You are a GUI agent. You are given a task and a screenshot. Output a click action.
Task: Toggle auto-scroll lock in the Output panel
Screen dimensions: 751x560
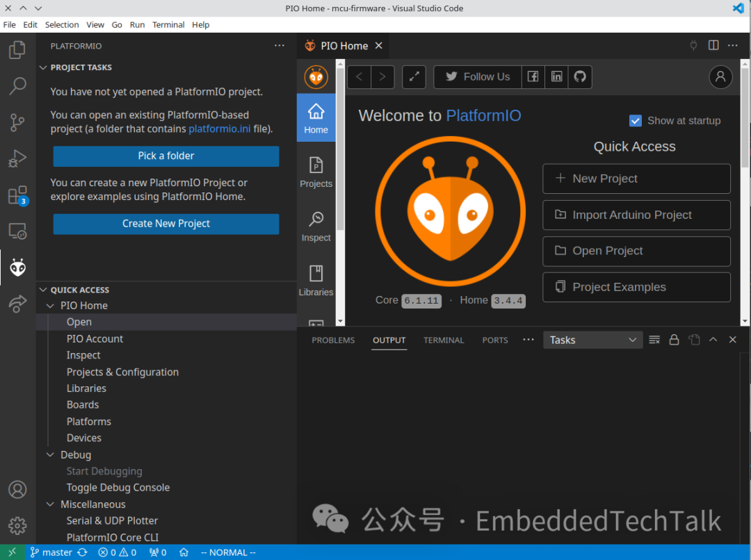pos(674,340)
